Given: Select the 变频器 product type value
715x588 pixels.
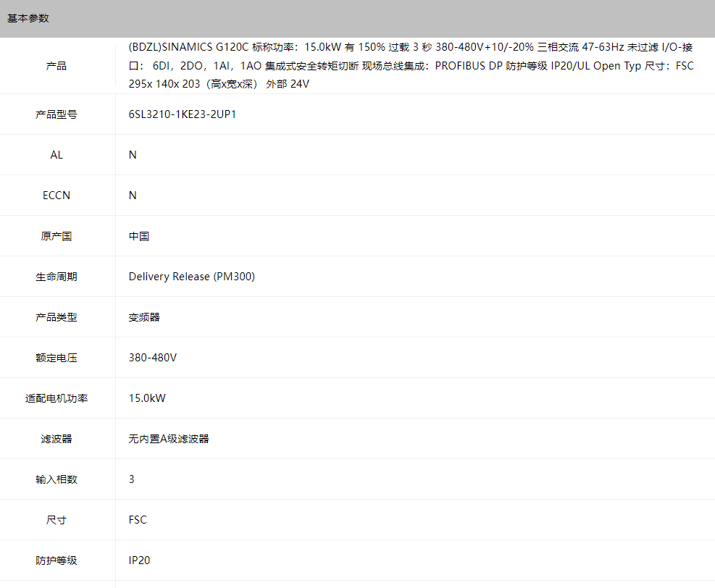Looking at the screenshot, I should click(x=144, y=317).
